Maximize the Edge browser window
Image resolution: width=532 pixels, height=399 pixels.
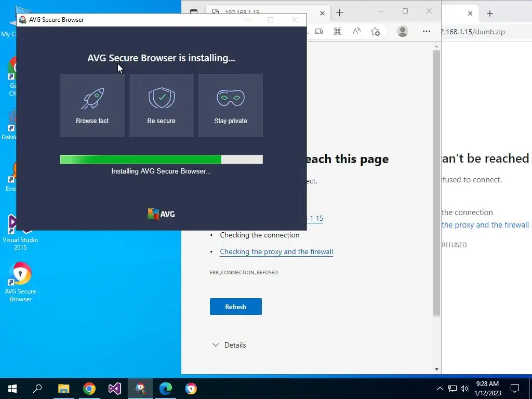(405, 11)
